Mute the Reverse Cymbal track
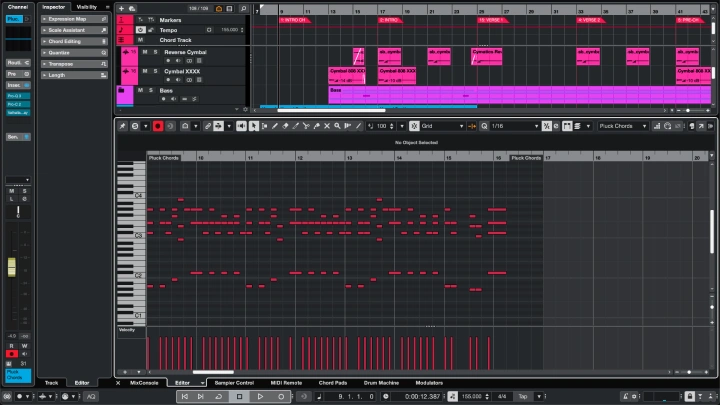The width and height of the screenshot is (720, 405). [x=145, y=52]
